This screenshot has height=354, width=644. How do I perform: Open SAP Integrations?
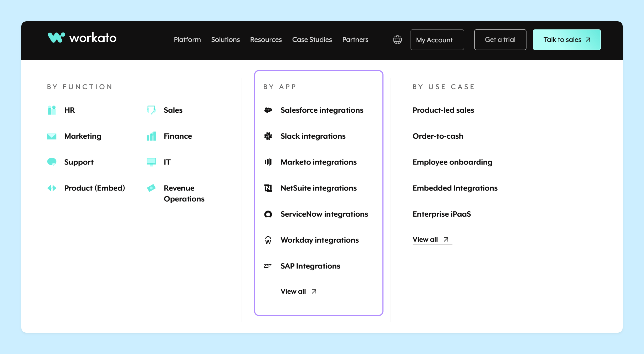tap(310, 266)
